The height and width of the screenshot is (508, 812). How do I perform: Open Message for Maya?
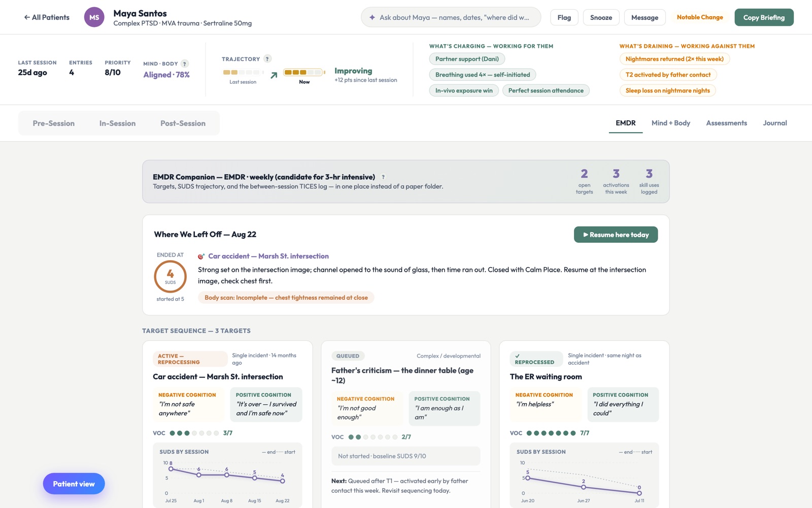645,17
